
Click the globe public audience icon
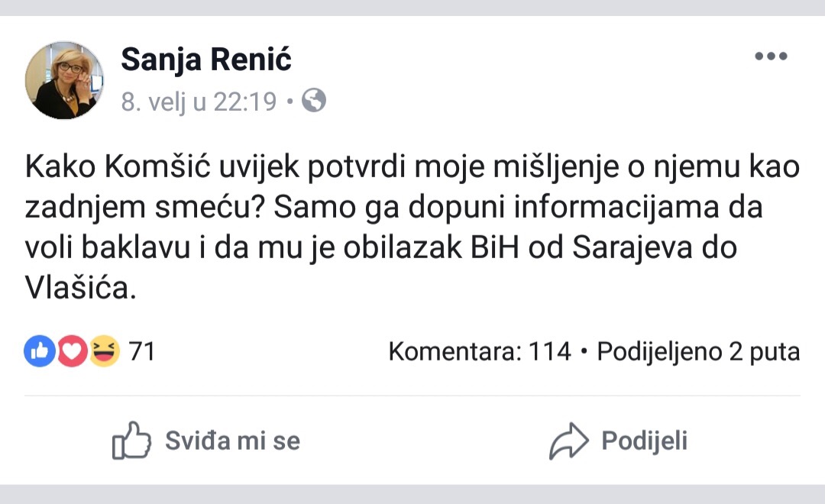(314, 100)
